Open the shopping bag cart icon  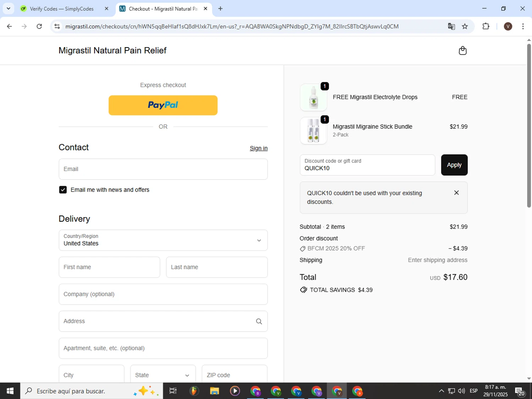tap(462, 51)
